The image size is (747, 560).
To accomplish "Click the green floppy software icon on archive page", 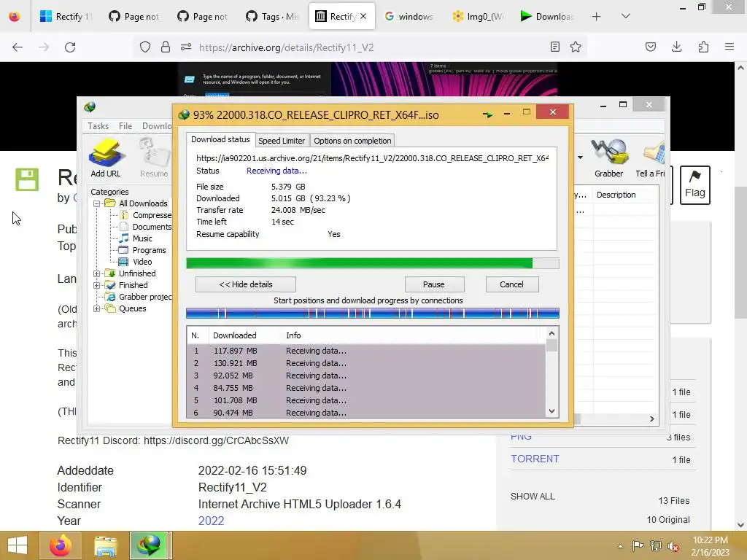I will 27,179.
